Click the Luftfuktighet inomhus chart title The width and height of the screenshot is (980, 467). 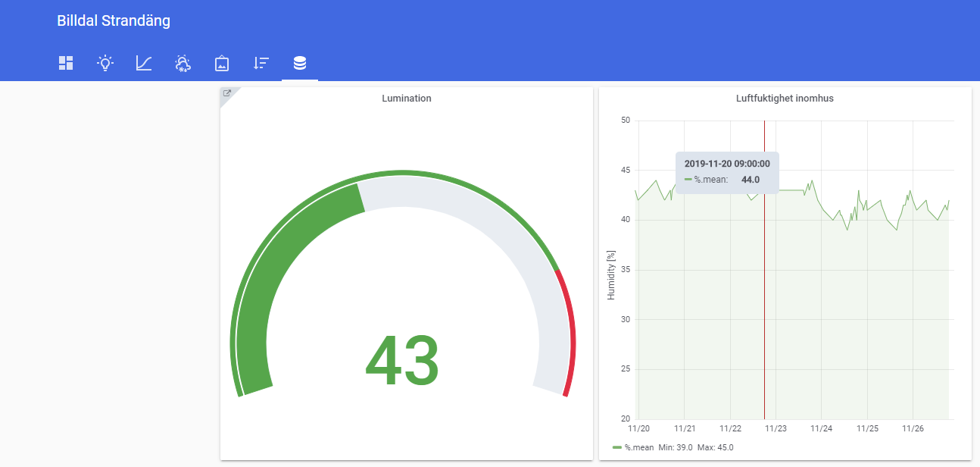coord(785,99)
